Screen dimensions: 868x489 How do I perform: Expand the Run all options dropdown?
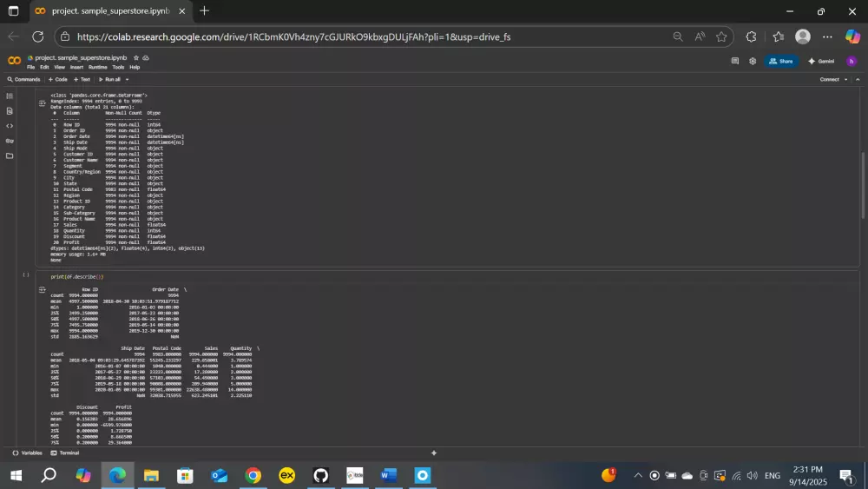127,79
